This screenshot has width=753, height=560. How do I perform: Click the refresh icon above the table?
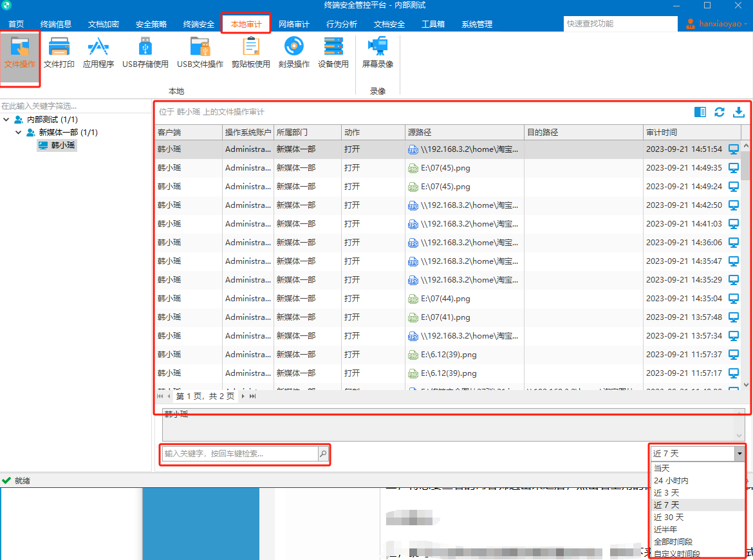(x=720, y=112)
